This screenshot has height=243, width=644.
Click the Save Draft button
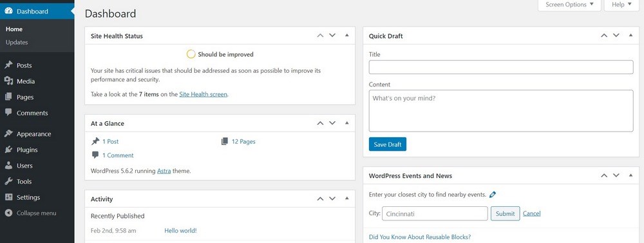point(387,144)
